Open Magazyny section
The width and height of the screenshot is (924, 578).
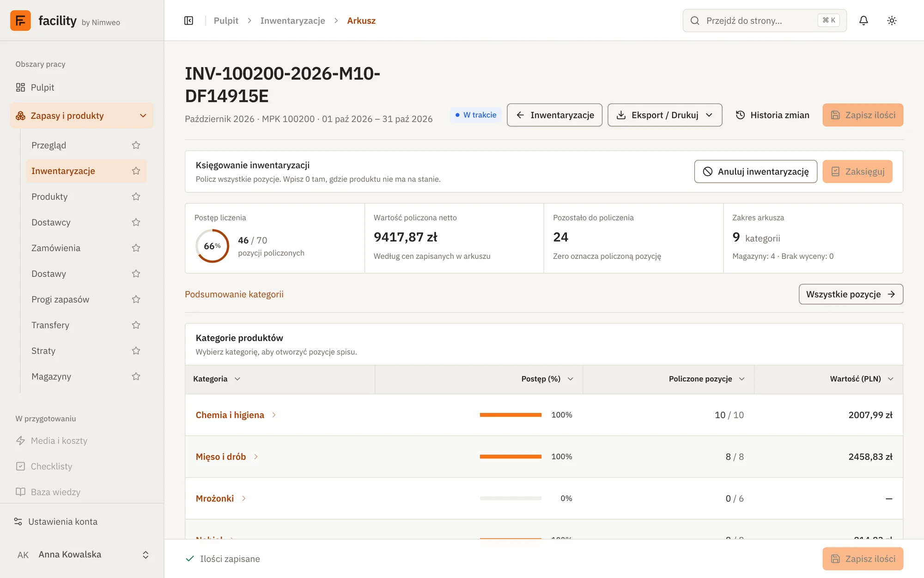click(x=51, y=376)
